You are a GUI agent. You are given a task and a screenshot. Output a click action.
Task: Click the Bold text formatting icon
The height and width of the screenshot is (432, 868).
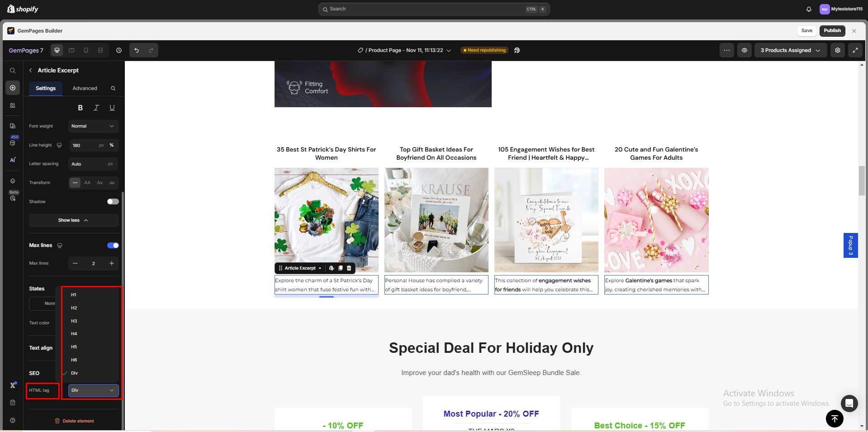[80, 108]
